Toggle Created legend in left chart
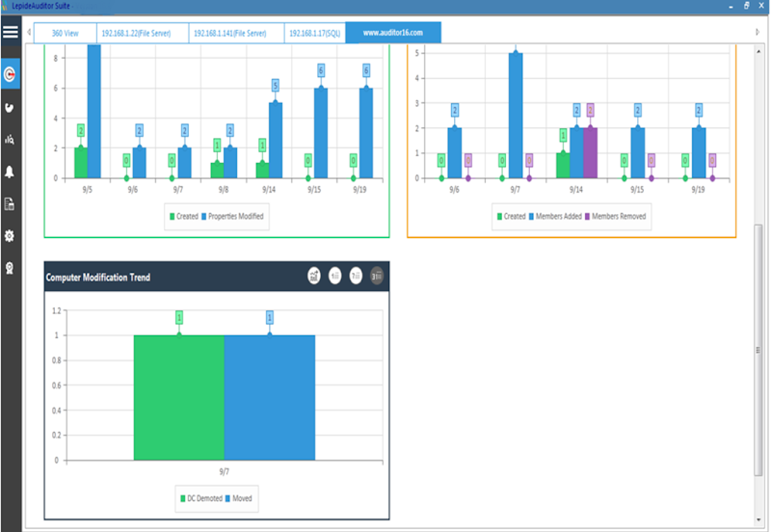Screen dimensions: 771x532 point(184,216)
